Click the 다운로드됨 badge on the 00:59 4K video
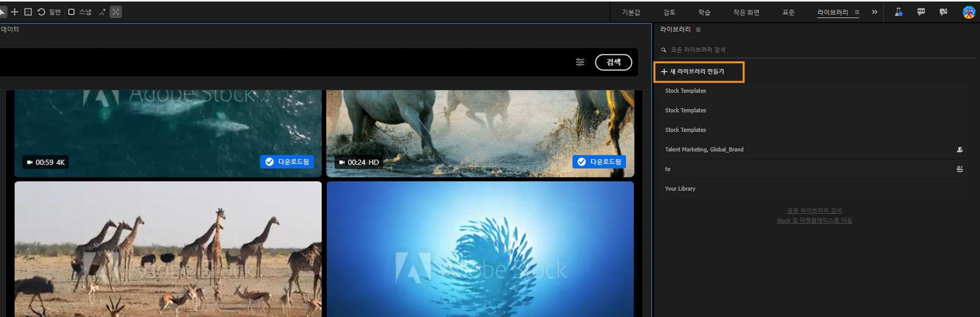The image size is (980, 317). tap(287, 162)
